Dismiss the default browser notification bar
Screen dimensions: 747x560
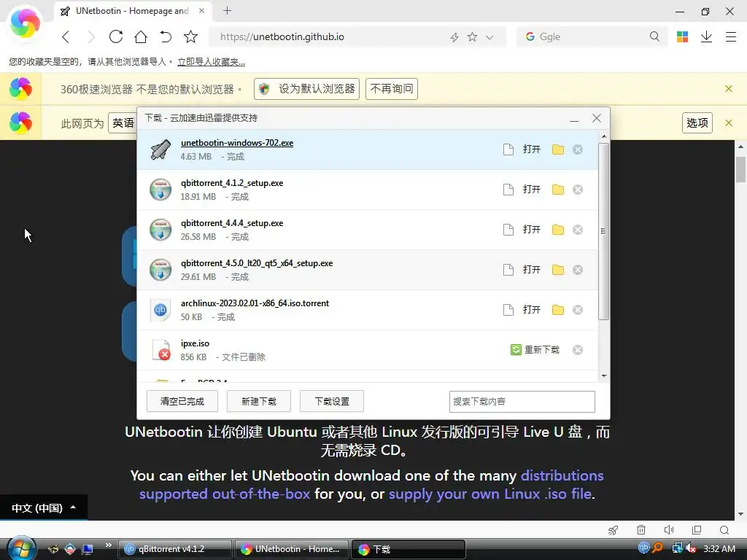pos(729,88)
